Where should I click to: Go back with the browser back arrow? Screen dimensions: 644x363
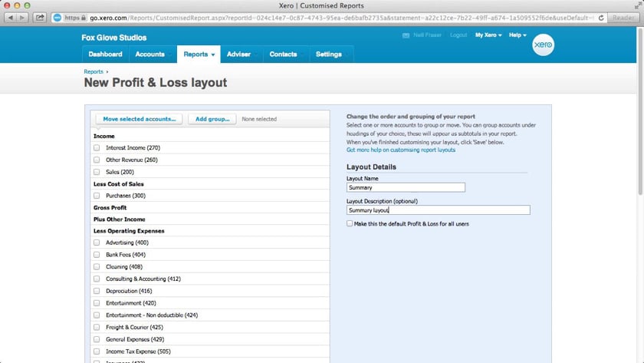click(x=11, y=18)
